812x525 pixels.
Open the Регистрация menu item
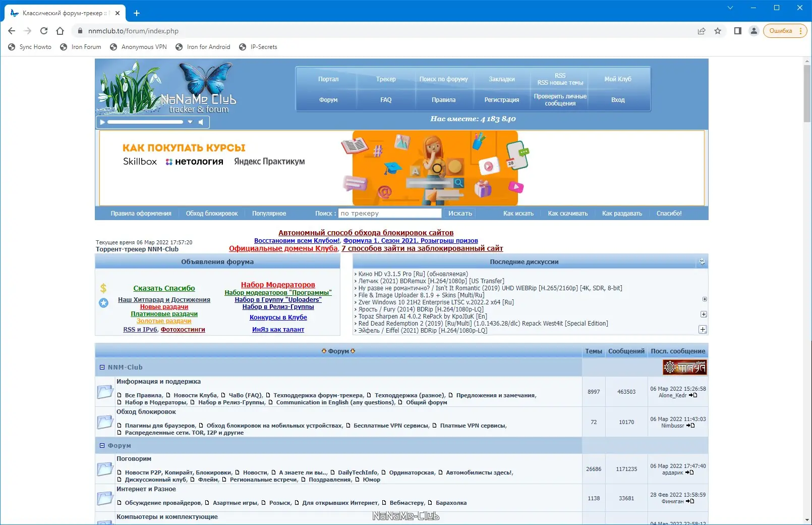point(502,100)
